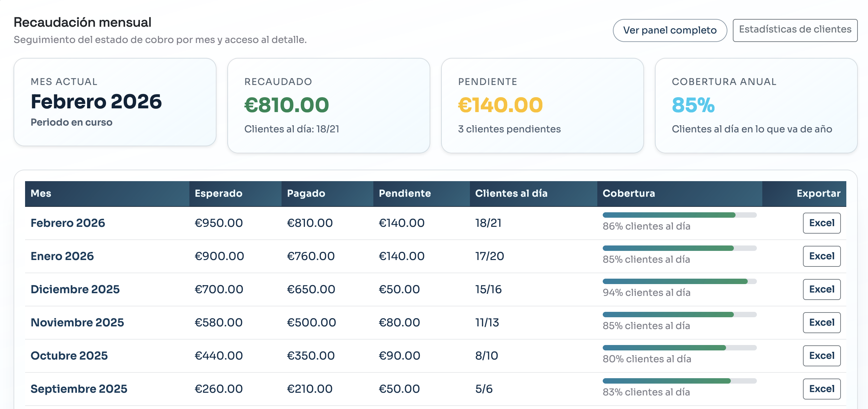Viewport: 868px width, 409px height.
Task: Sort table by the 'Esperado' column
Action: pos(218,193)
